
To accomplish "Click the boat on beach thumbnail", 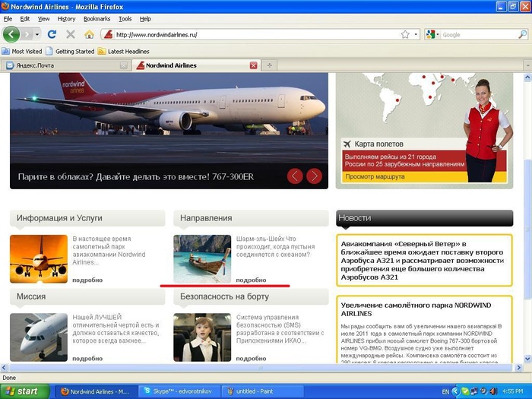I will [x=202, y=259].
